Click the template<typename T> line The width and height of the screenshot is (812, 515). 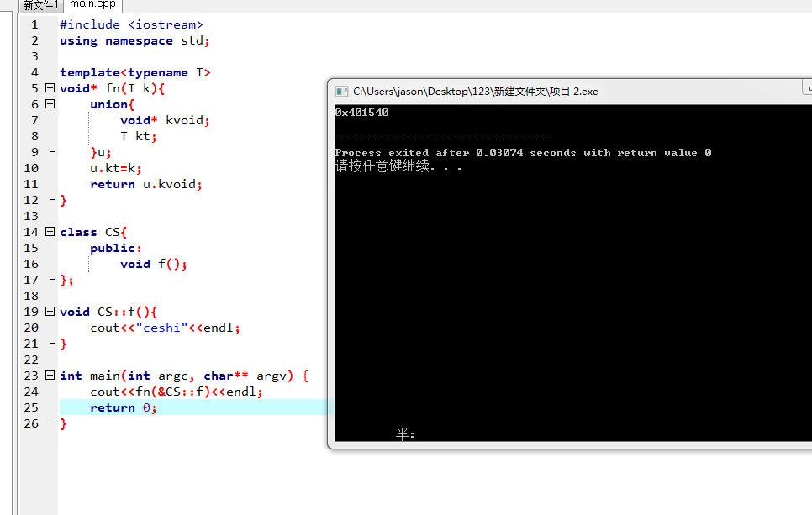point(135,72)
